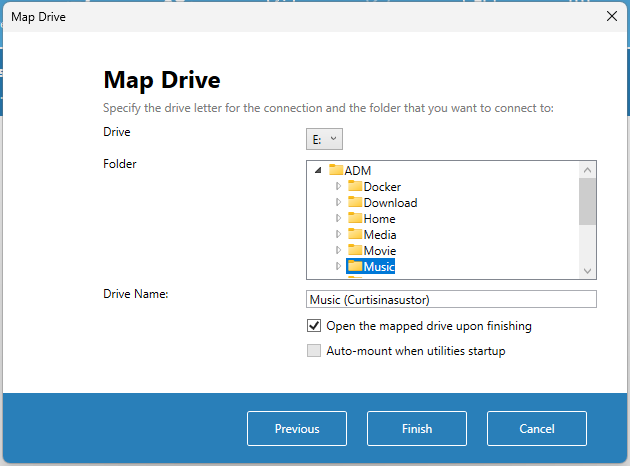The width and height of the screenshot is (630, 466).
Task: Expand the Docker folder node
Action: (x=338, y=187)
